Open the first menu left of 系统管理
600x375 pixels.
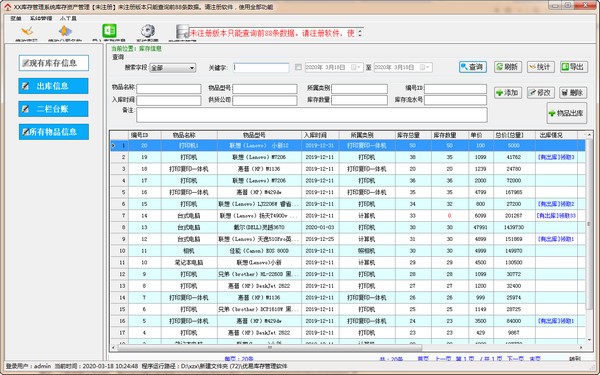(x=16, y=18)
